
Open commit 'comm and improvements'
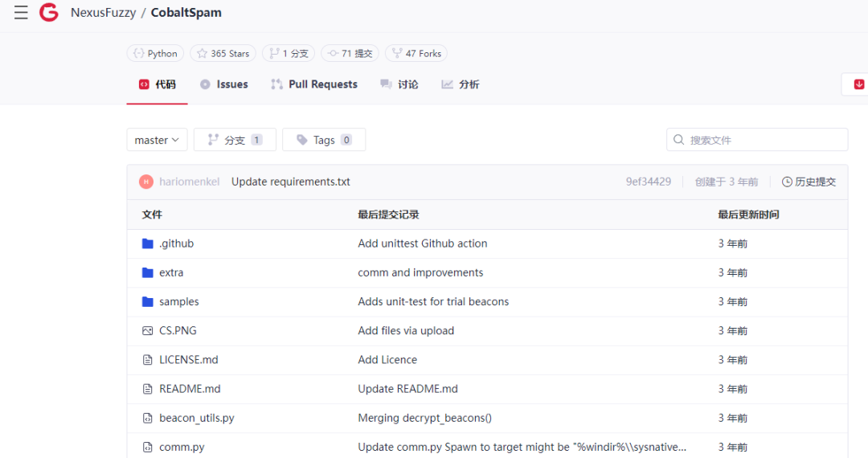(x=420, y=272)
